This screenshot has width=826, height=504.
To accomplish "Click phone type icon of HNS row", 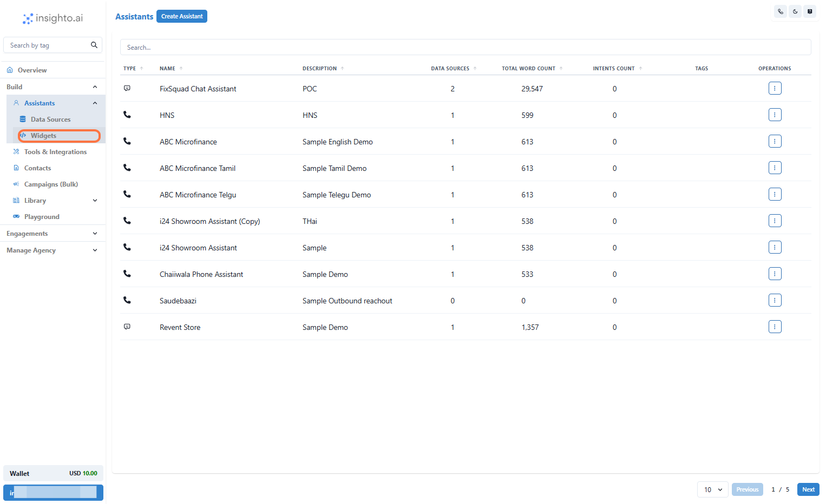I will click(x=127, y=115).
